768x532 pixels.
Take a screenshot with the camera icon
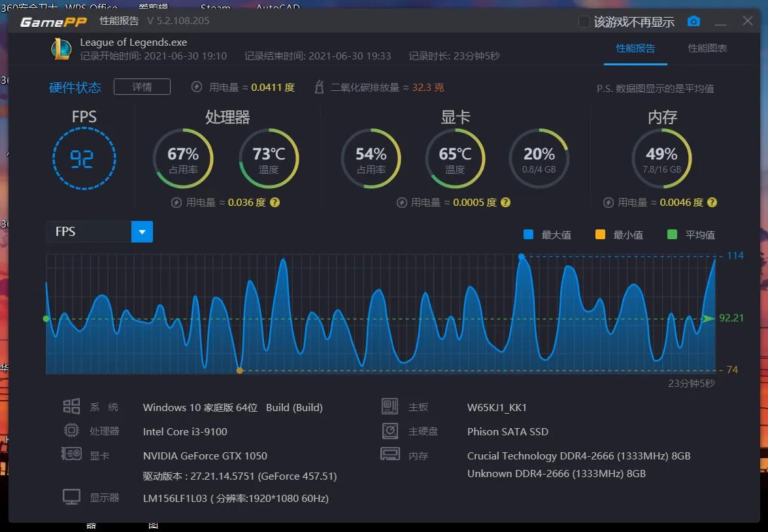(693, 21)
